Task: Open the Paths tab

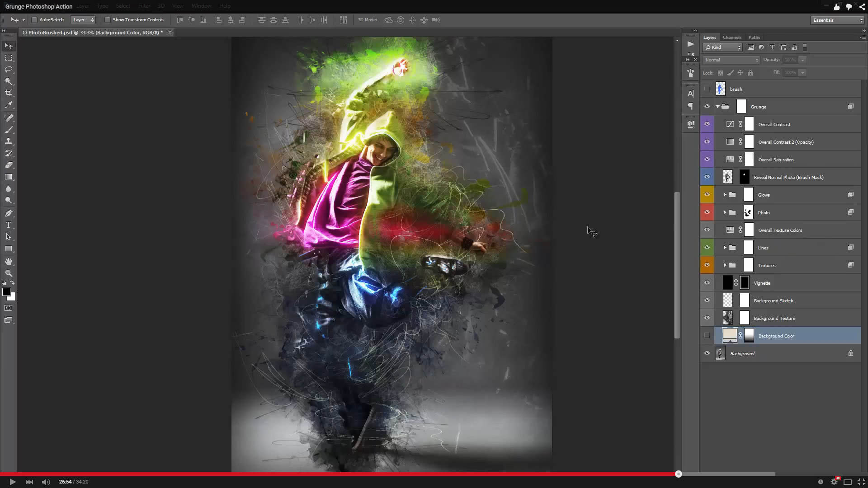Action: (754, 38)
